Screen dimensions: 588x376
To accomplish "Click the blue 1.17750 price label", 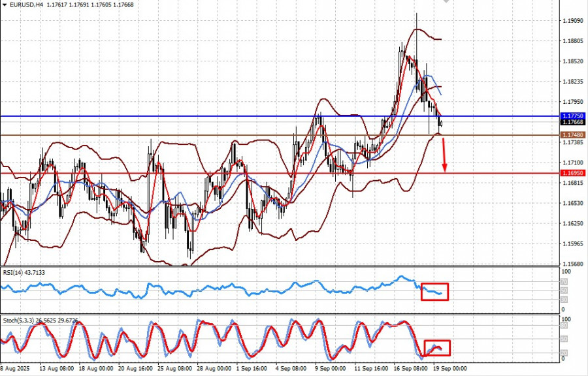I will pos(573,116).
